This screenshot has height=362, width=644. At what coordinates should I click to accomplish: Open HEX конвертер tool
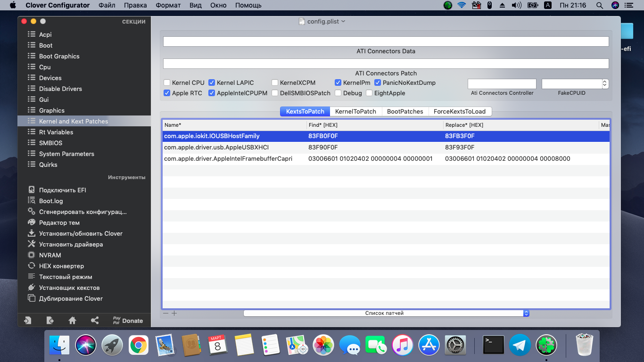61,266
